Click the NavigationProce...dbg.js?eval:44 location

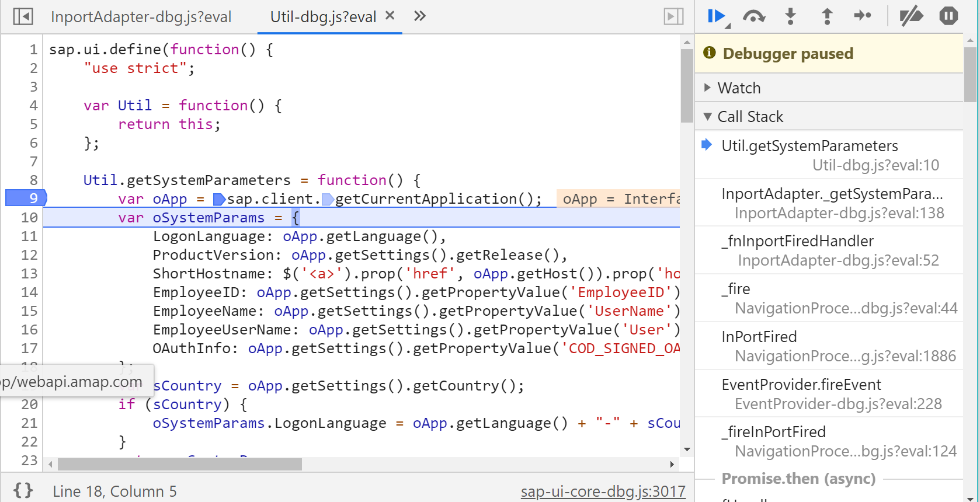point(846,308)
